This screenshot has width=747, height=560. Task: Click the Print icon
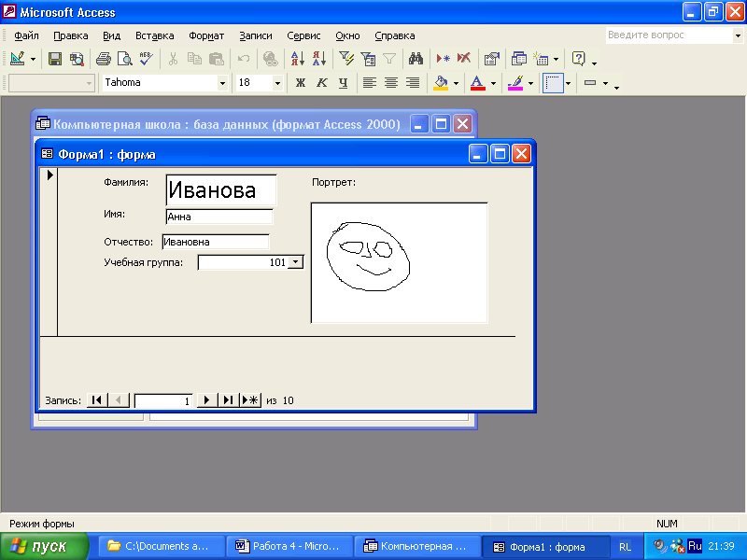[x=103, y=59]
